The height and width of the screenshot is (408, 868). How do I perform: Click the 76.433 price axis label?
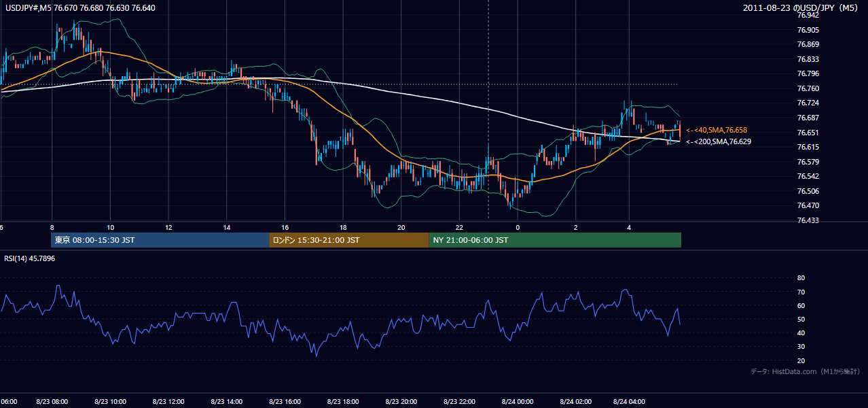tap(808, 220)
